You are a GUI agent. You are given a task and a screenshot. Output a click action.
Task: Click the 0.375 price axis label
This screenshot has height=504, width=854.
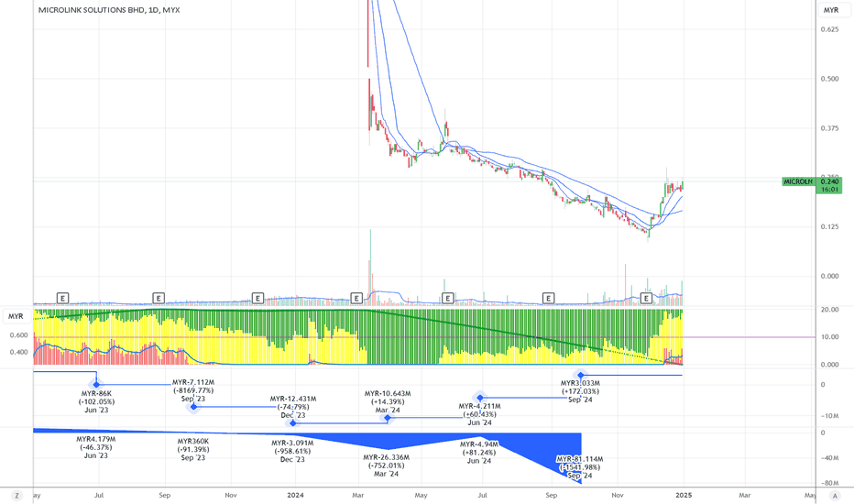point(829,128)
